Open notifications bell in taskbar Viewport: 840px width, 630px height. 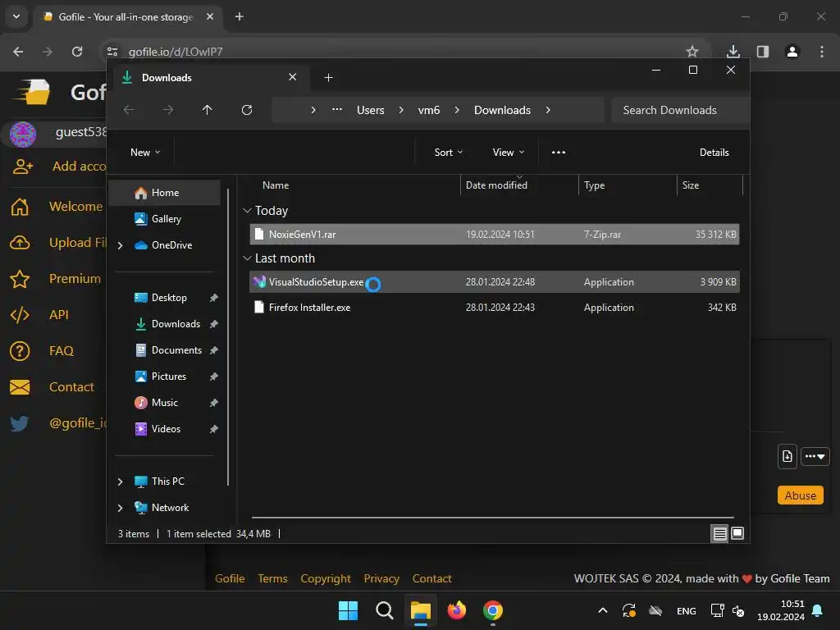point(817,610)
